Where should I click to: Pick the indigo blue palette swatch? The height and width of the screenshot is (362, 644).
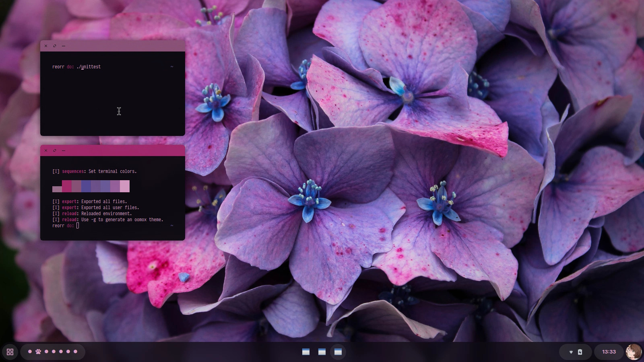click(x=86, y=186)
